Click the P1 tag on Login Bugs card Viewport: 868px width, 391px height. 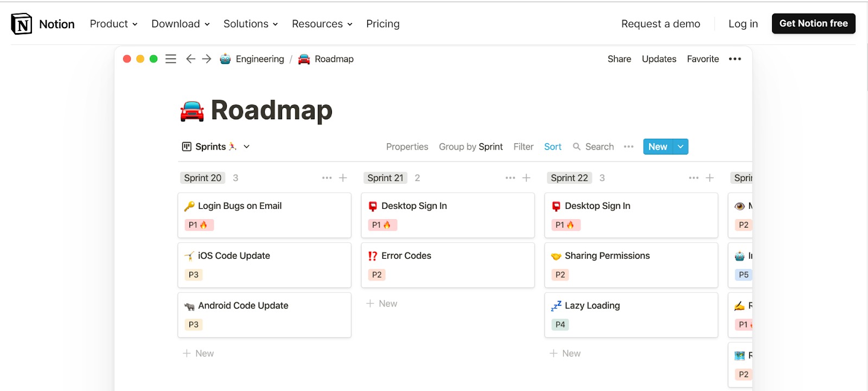tap(199, 225)
